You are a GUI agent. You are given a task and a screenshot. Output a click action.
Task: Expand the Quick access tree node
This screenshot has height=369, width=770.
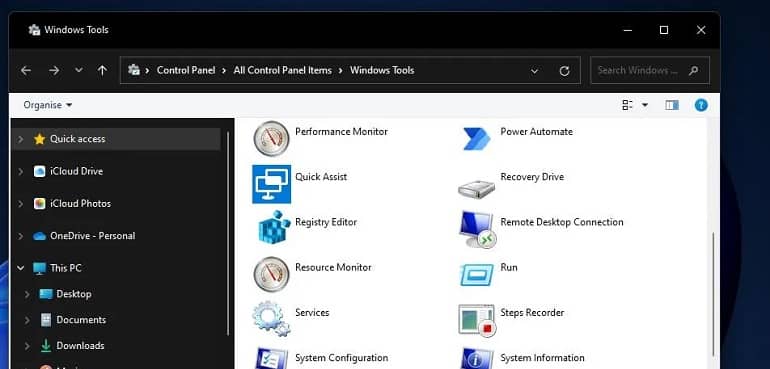tap(21, 139)
